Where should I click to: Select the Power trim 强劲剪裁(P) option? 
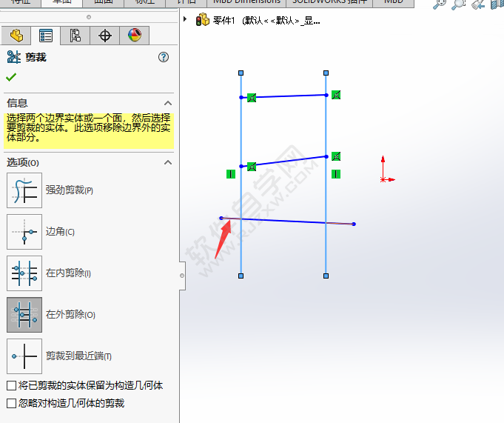tap(24, 190)
